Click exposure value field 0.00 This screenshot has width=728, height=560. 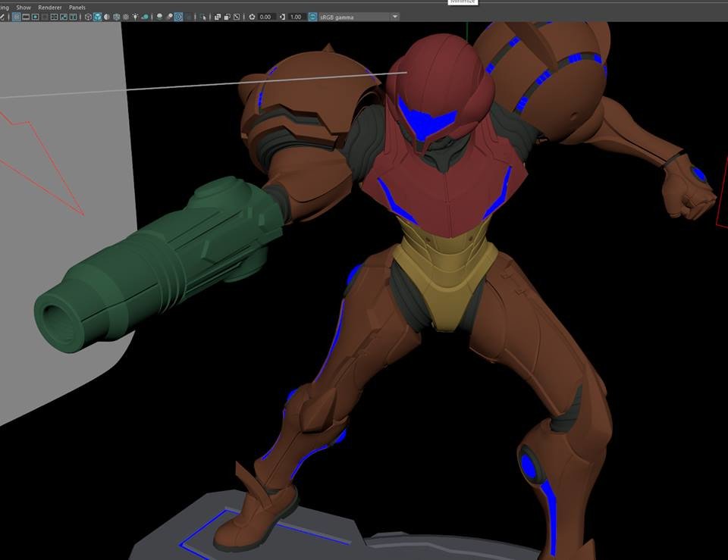(x=266, y=17)
